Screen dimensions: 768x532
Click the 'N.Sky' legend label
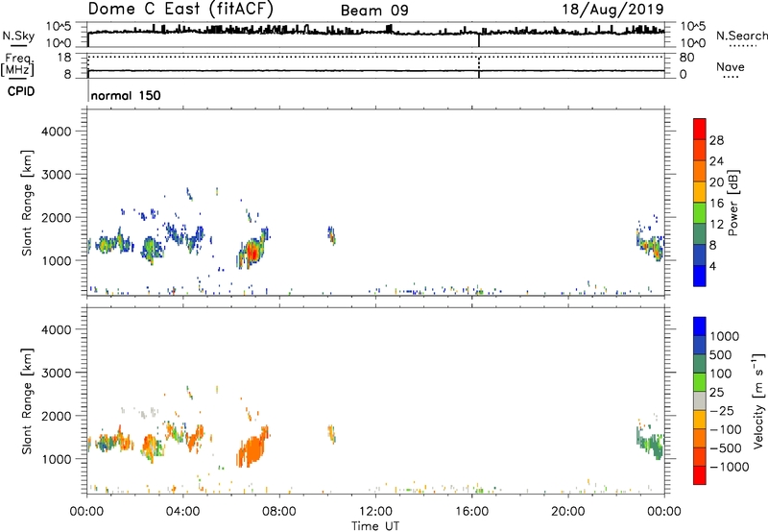18,36
